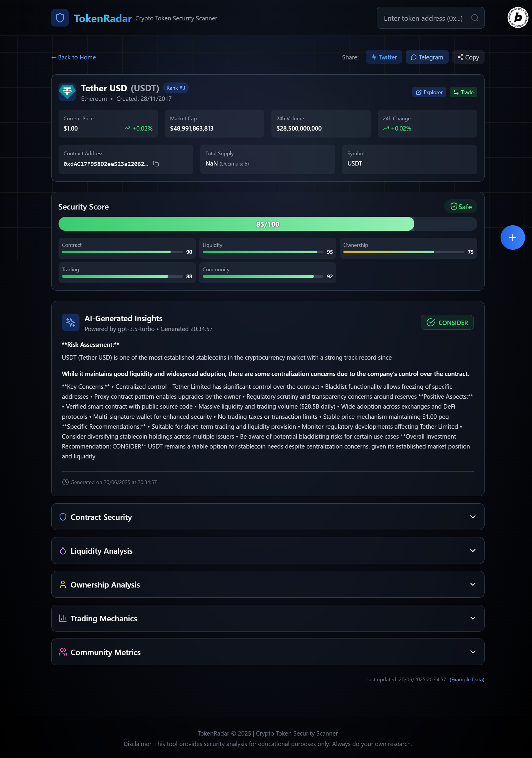This screenshot has width=532, height=758.
Task: Open the Bolt badge in corner
Action: pos(517,17)
